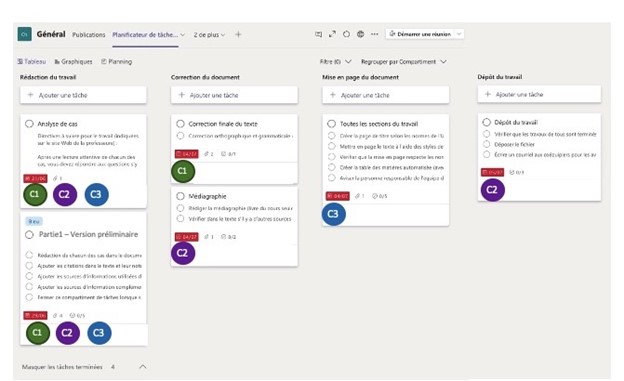Image resolution: width=624 pixels, height=381 pixels.
Task: Click the expand tab icon in header
Action: click(332, 34)
